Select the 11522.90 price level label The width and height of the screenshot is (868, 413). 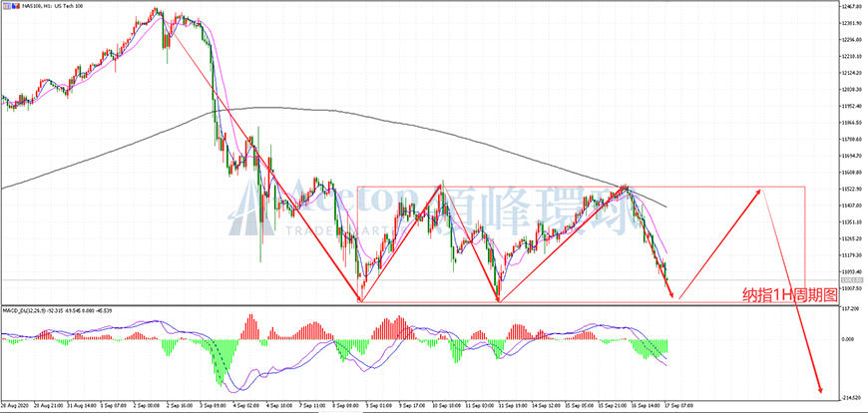click(851, 189)
